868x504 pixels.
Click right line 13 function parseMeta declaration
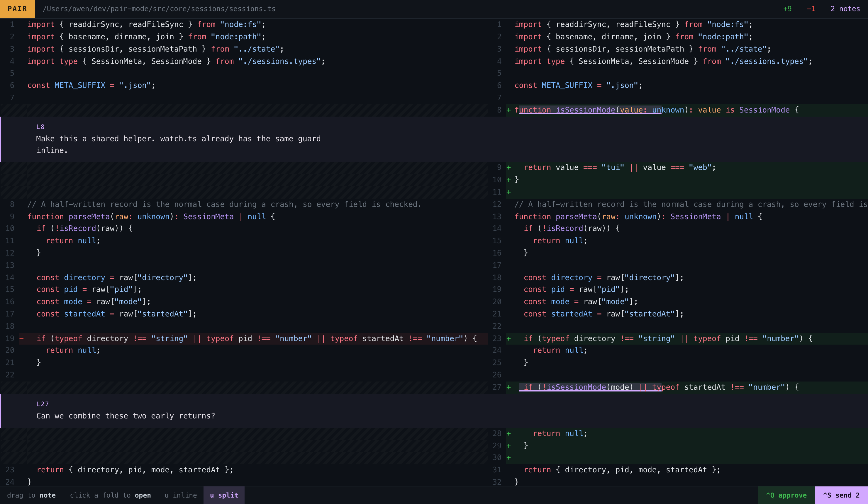[638, 217]
